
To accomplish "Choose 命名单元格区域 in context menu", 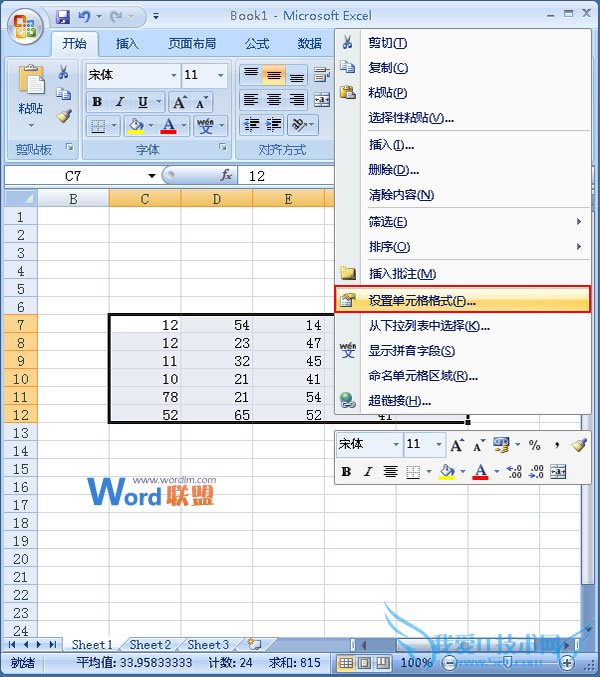I will pyautogui.click(x=462, y=376).
